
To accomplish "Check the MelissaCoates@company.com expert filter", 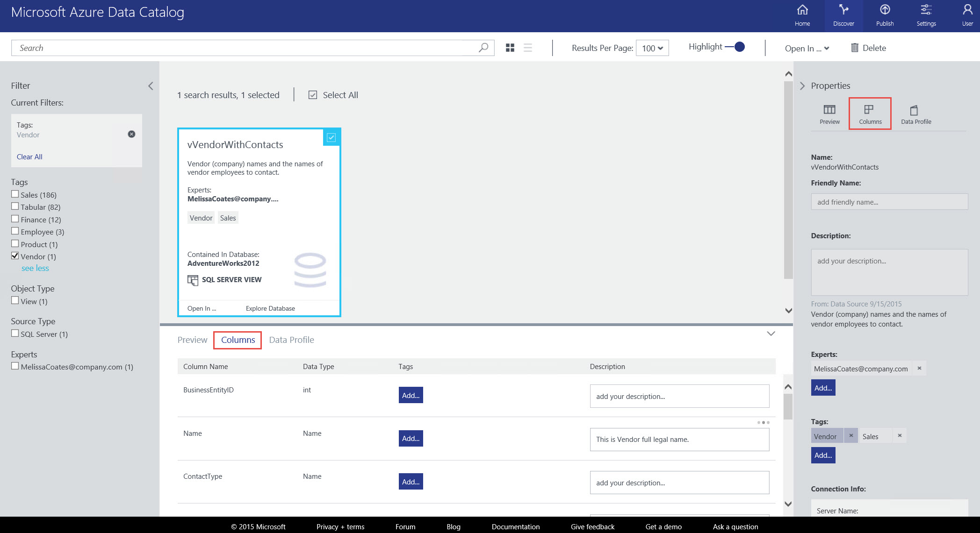I will 15,366.
